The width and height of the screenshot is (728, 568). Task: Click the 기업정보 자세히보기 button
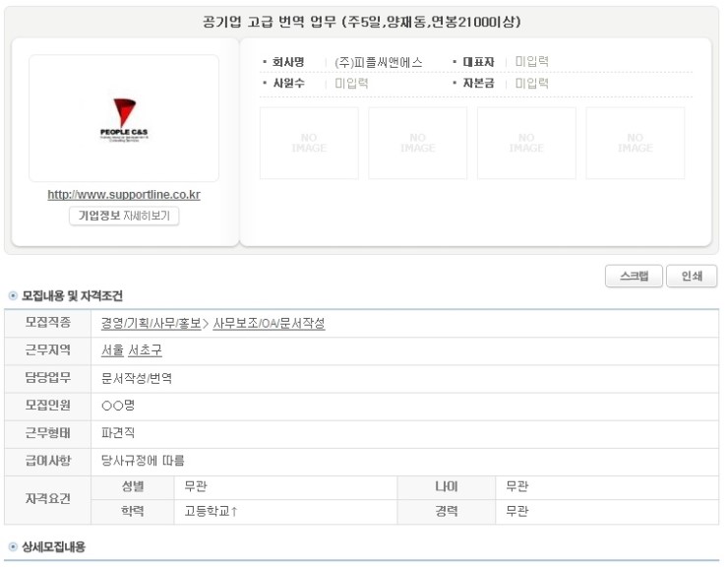pos(124,216)
